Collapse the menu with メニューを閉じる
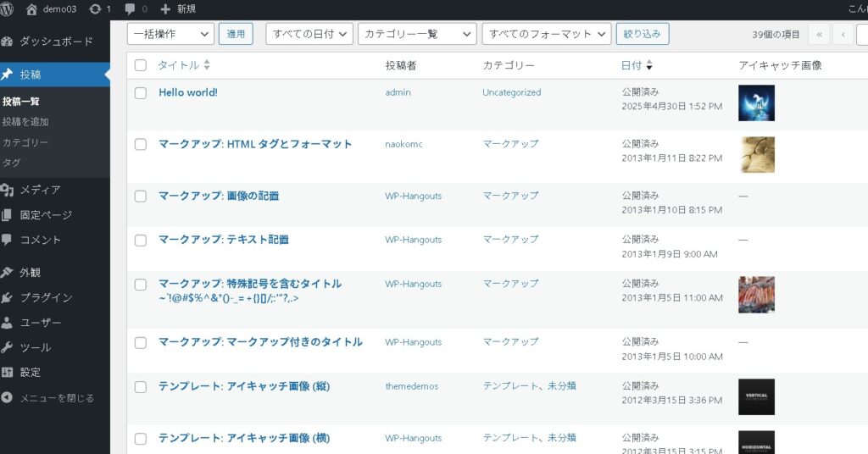This screenshot has height=454, width=868. 56,397
